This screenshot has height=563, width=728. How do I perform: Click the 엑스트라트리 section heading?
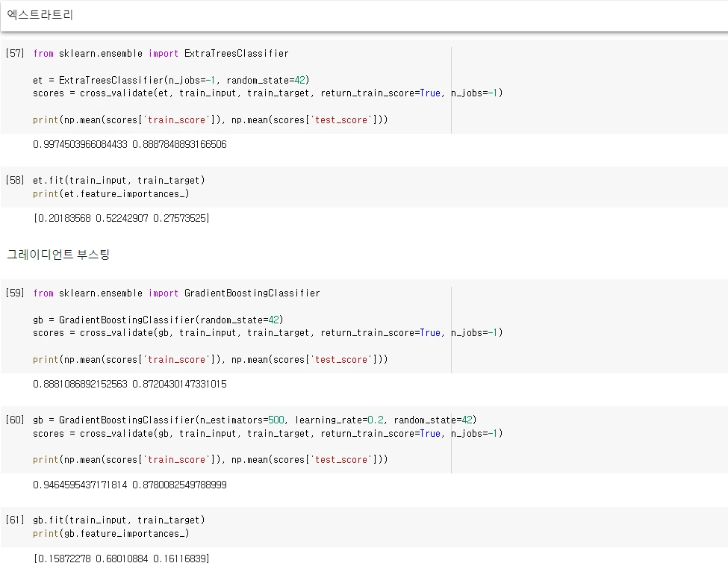40,15
